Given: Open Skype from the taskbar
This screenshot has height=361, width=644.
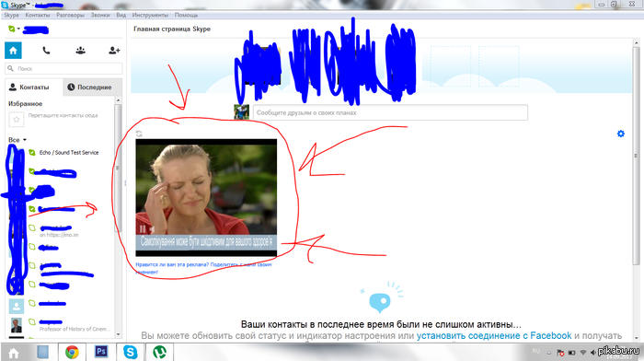Looking at the screenshot, I should tap(131, 353).
